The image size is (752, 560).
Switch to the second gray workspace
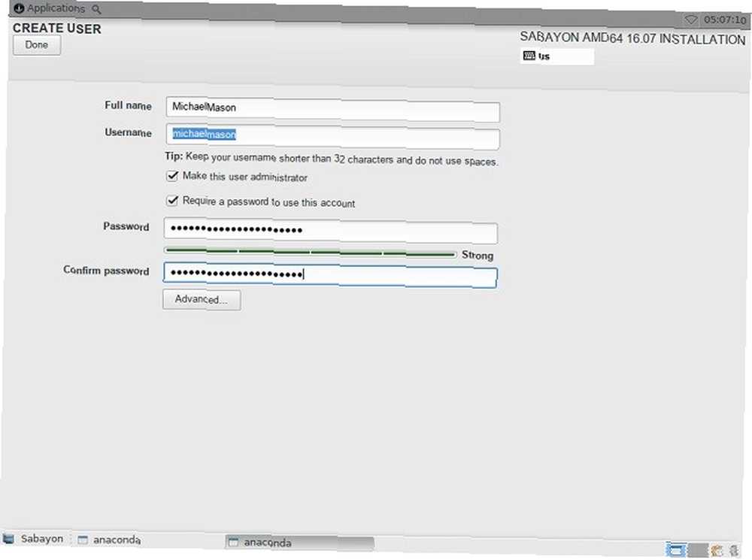coord(699,550)
